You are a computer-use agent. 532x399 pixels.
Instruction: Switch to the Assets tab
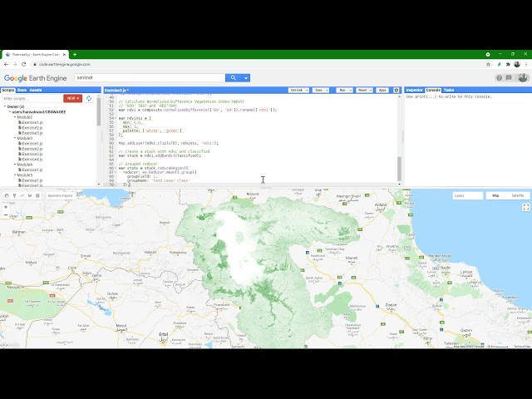(36, 91)
